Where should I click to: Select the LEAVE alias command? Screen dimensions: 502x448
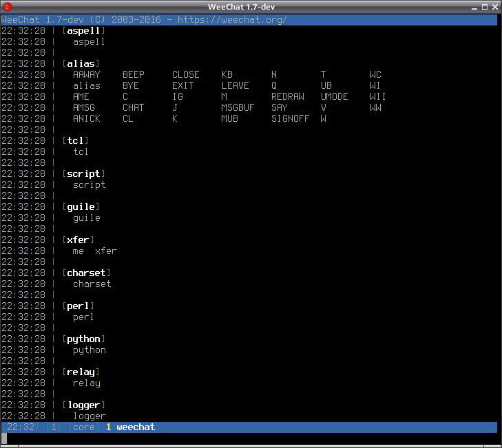[236, 86]
